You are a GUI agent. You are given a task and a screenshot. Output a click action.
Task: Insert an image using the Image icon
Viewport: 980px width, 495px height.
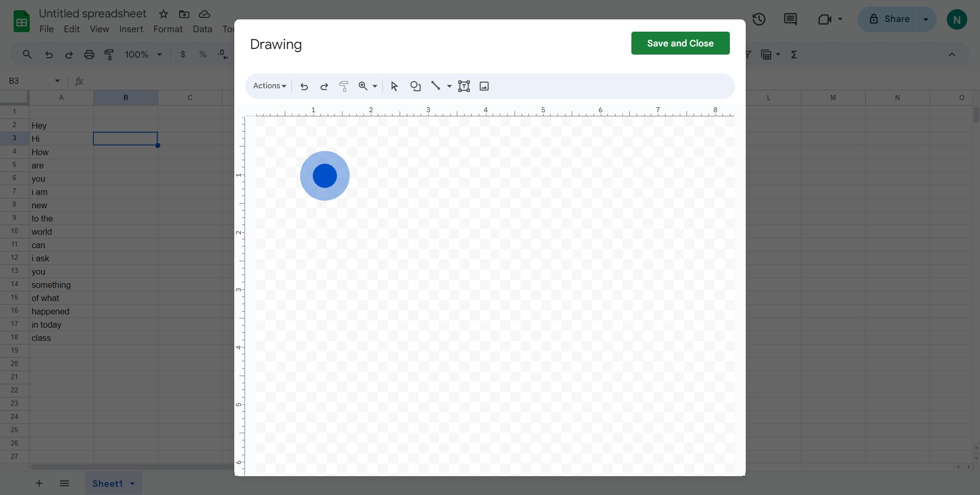tap(484, 86)
